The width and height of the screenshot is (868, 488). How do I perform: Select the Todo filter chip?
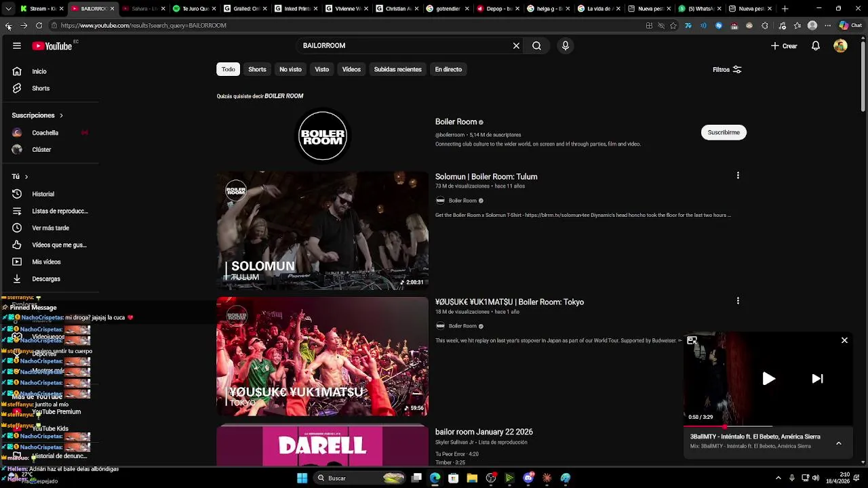click(229, 69)
